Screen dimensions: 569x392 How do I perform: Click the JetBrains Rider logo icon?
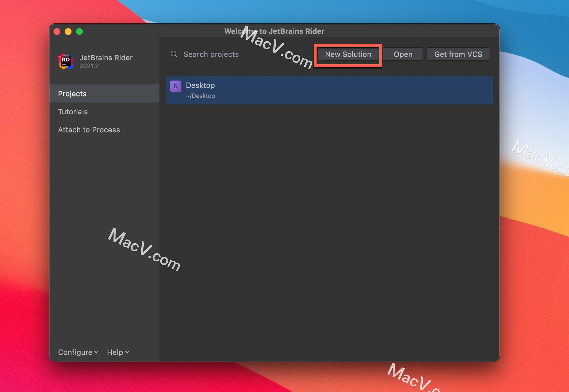pos(66,61)
